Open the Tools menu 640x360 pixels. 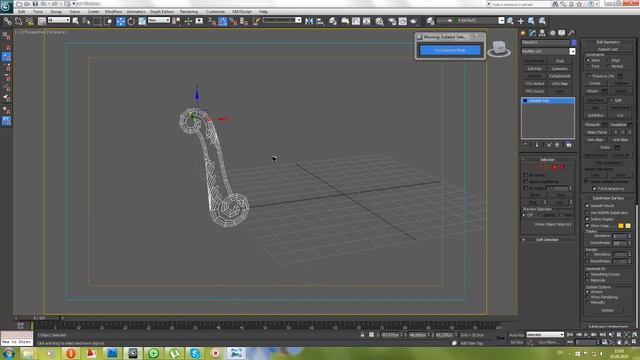[38, 11]
